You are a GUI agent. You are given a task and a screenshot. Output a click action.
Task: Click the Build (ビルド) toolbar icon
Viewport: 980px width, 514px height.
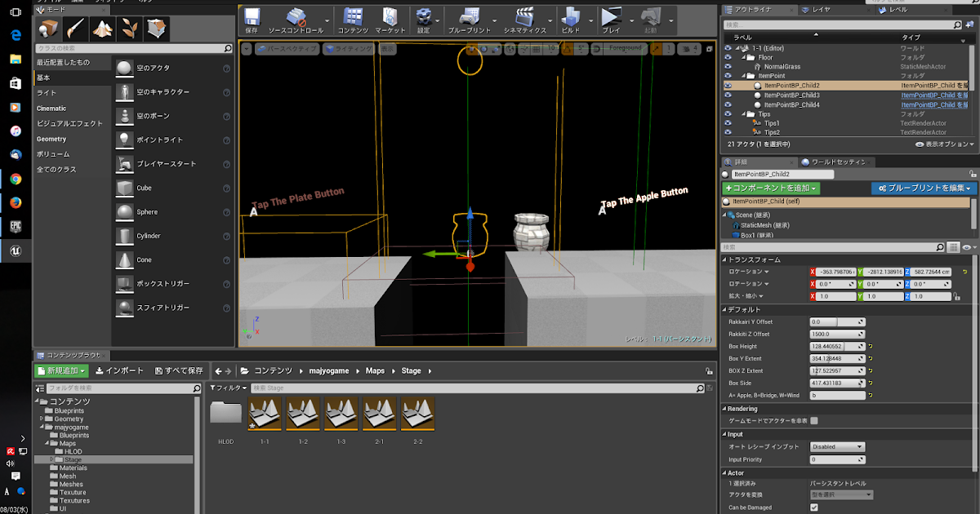coord(571,17)
